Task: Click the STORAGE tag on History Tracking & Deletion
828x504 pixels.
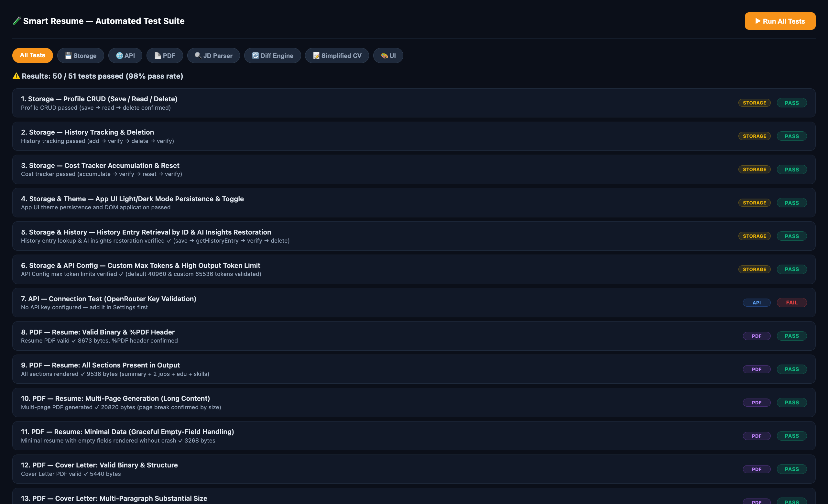Action: coord(754,136)
